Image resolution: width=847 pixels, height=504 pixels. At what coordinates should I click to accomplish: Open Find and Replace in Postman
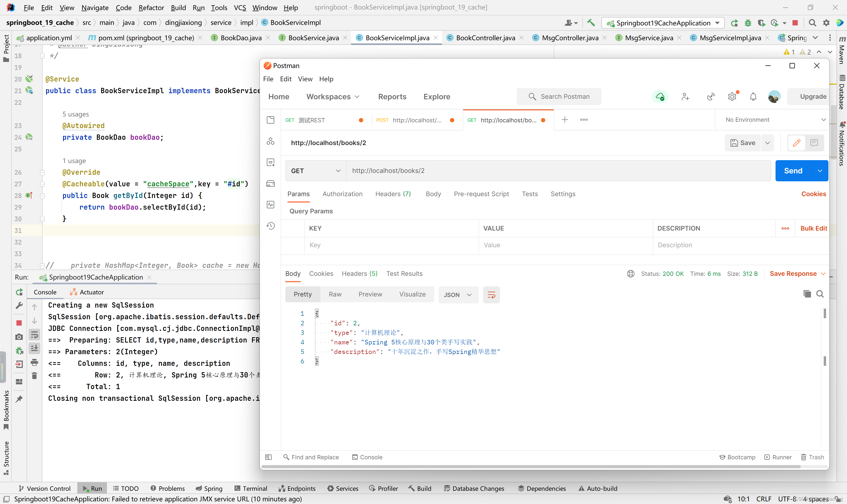click(x=311, y=457)
